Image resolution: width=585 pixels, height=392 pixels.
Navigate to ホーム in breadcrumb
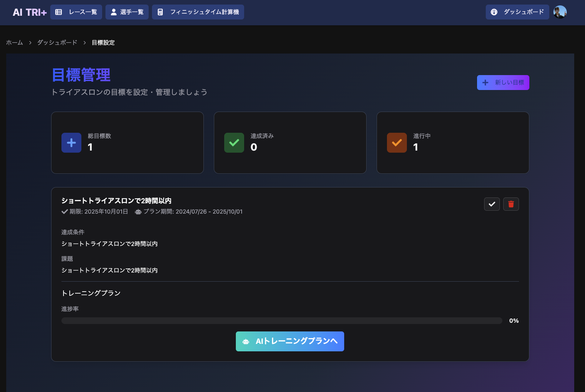click(x=15, y=43)
